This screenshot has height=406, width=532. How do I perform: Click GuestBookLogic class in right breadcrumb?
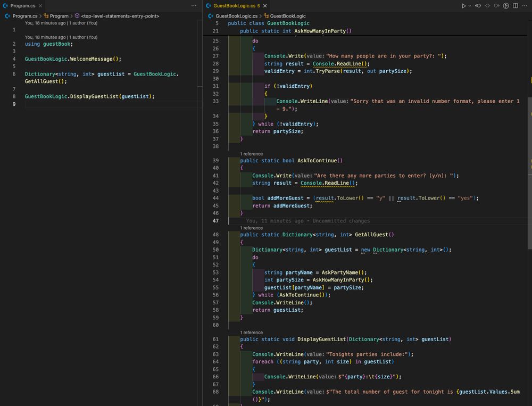tap(288, 16)
